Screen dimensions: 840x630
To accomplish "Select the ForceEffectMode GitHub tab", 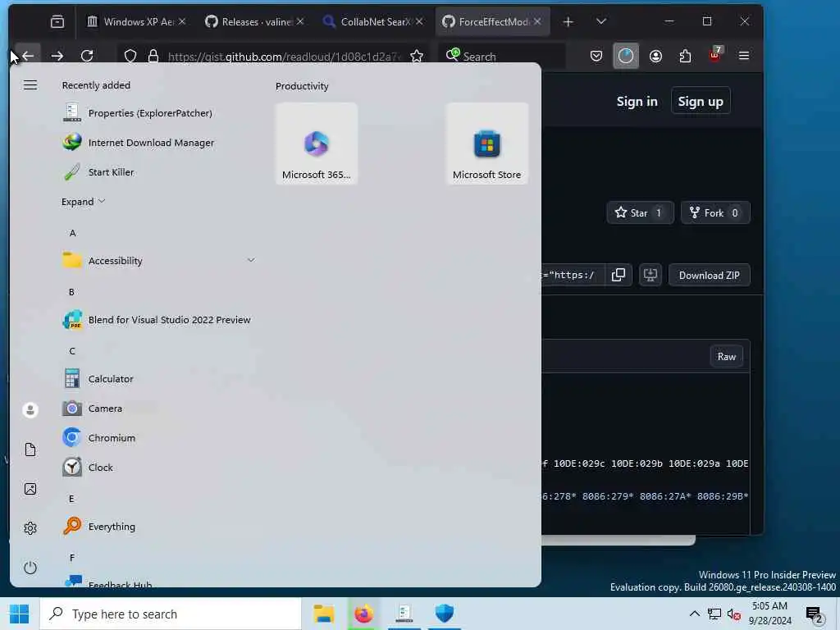I will tap(491, 21).
